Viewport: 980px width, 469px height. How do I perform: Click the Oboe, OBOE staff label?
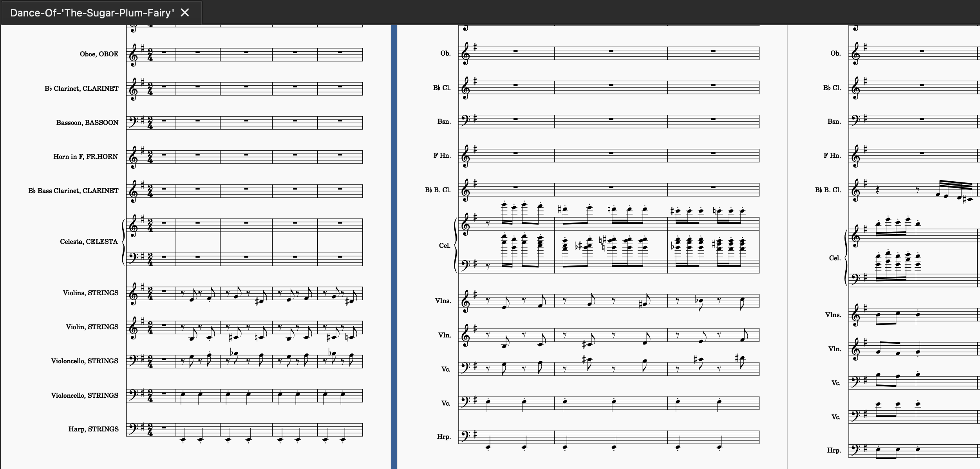click(x=99, y=54)
